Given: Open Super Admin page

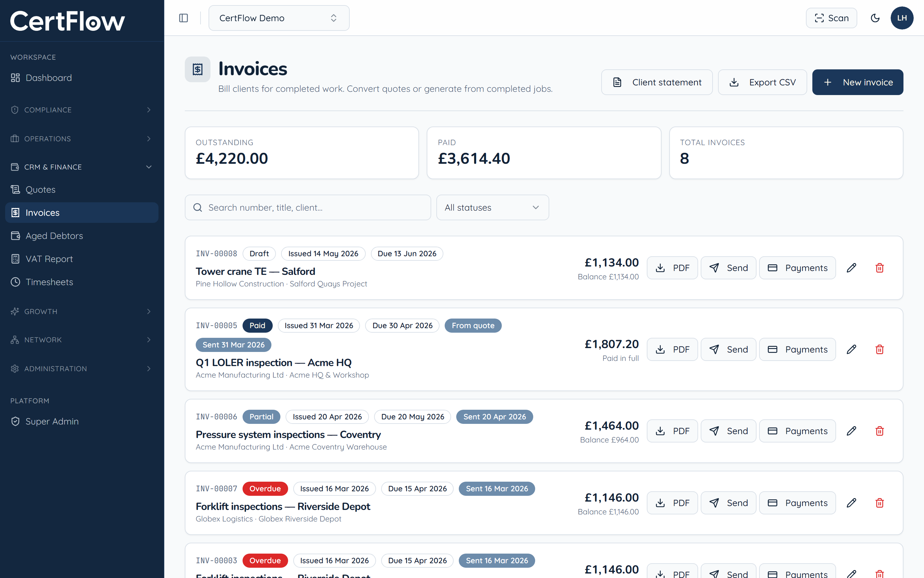Looking at the screenshot, I should 82,421.
